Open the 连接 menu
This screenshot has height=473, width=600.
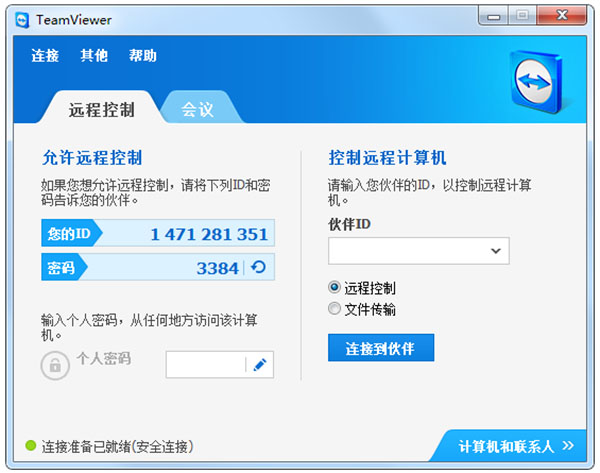[45, 55]
